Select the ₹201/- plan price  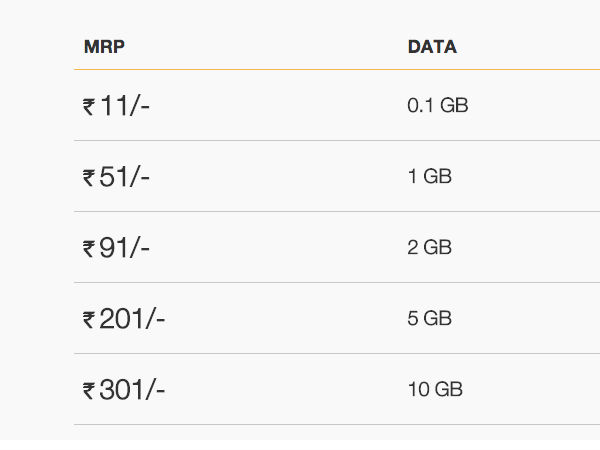pyautogui.click(x=124, y=319)
